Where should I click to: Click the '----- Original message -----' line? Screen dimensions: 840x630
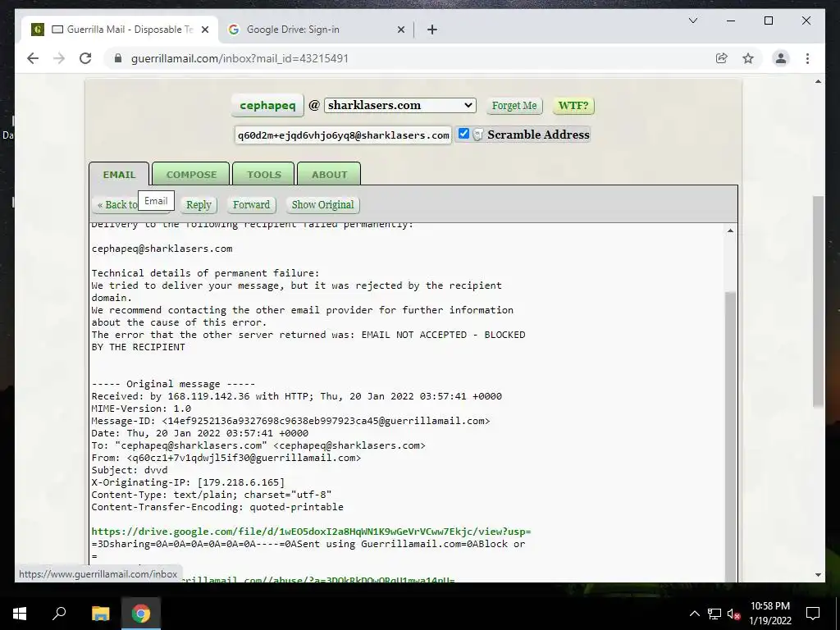[173, 384]
